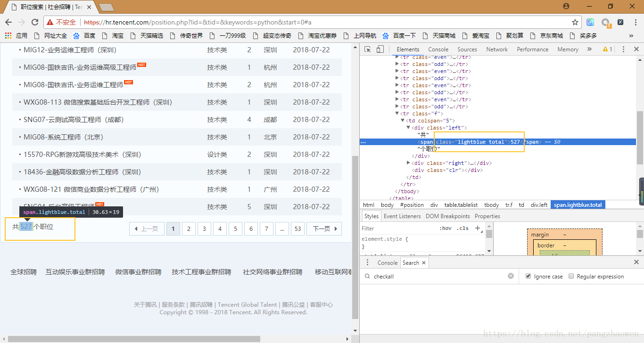Click the first extension icon after the address bar
This screenshot has width=644, height=343.
[590, 22]
